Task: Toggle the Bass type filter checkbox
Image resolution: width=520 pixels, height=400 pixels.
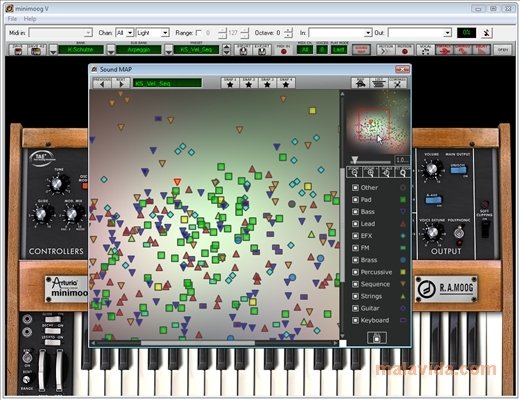Action: pos(355,212)
